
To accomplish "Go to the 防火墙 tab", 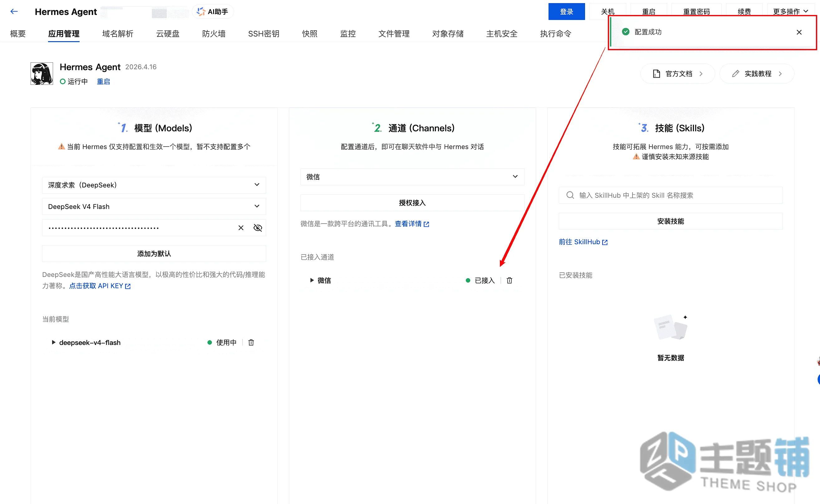I will pyautogui.click(x=214, y=34).
